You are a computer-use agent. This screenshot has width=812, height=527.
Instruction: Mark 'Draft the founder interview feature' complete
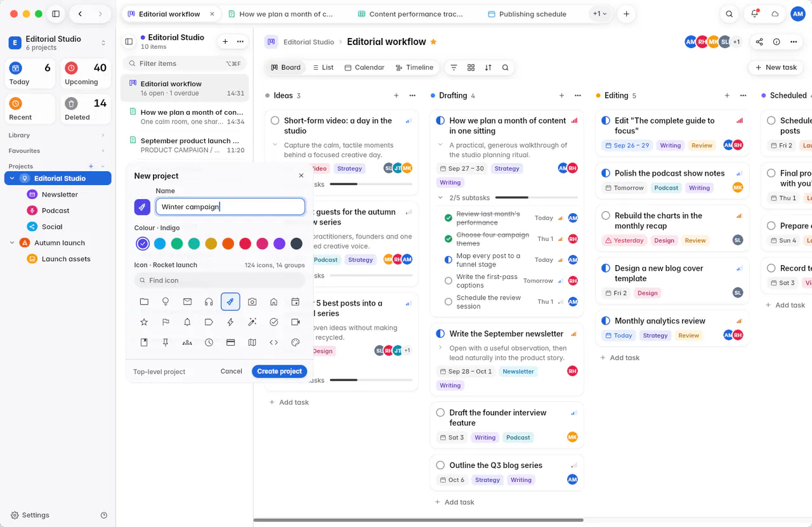pyautogui.click(x=440, y=412)
